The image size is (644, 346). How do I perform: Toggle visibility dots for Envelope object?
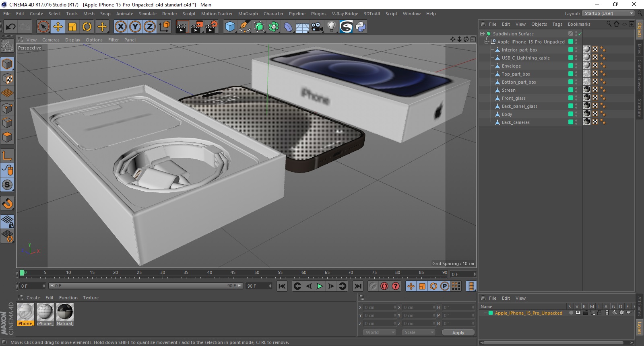click(x=576, y=66)
